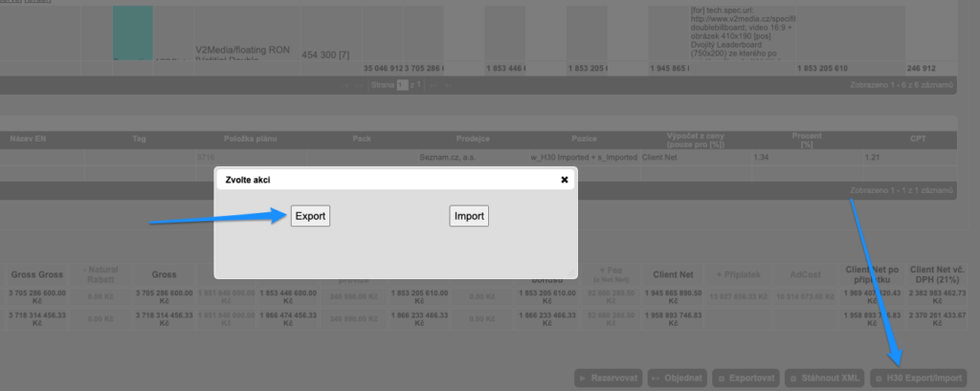Click the Objednat button
The image size is (980, 391).
pos(679,378)
